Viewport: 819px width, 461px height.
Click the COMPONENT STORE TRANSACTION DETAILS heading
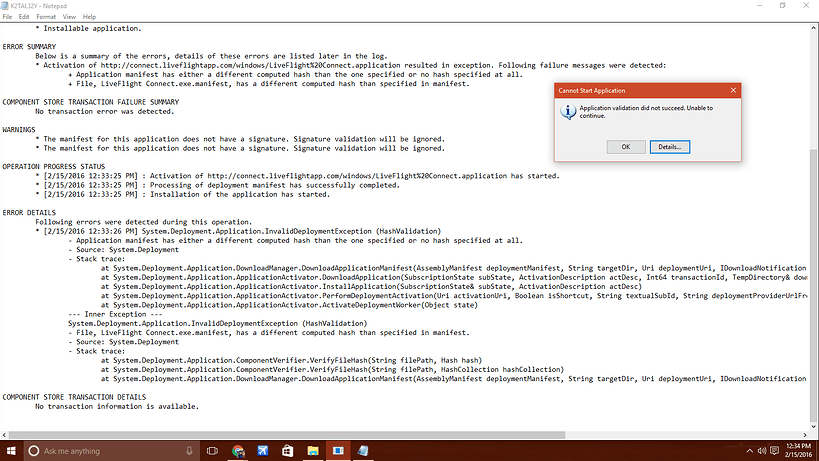[x=74, y=397]
